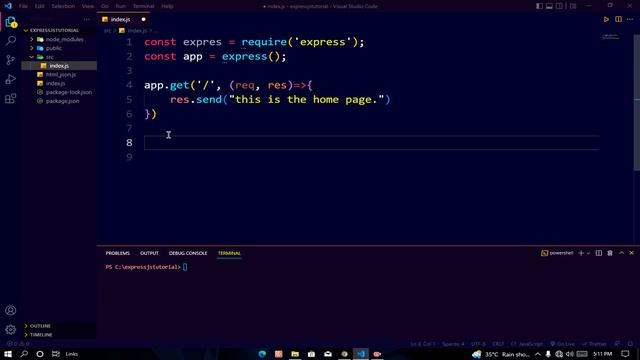Kill the terminal with trash icon
The height and width of the screenshot is (360, 640).
point(610,253)
